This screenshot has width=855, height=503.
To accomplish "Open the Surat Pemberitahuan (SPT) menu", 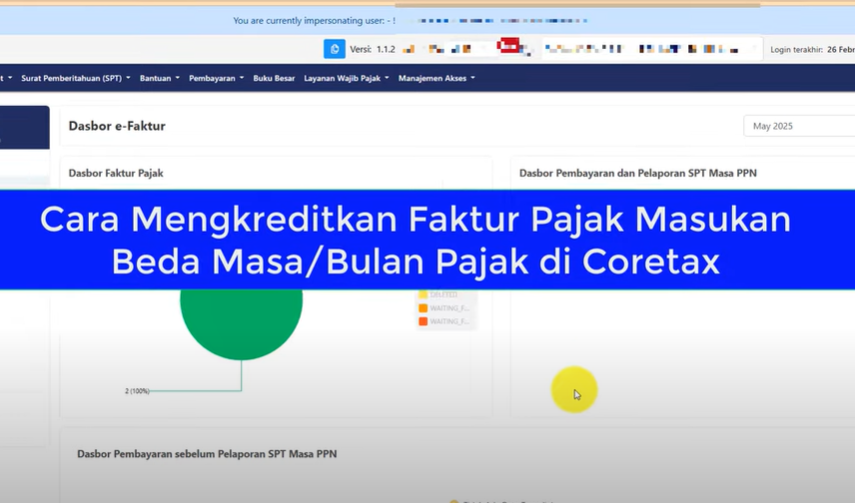I will [x=76, y=78].
